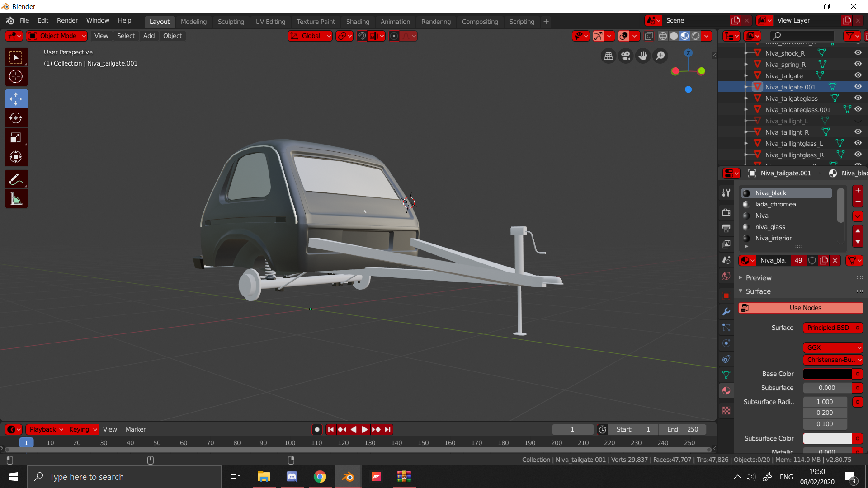Image resolution: width=868 pixels, height=488 pixels.
Task: Click the Blender app in Windows taskbar
Action: click(348, 477)
